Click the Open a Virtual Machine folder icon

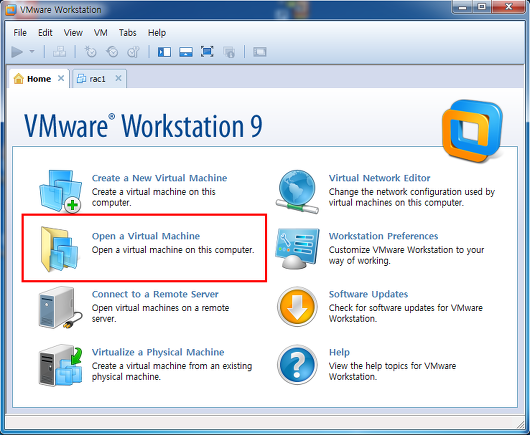click(x=59, y=249)
